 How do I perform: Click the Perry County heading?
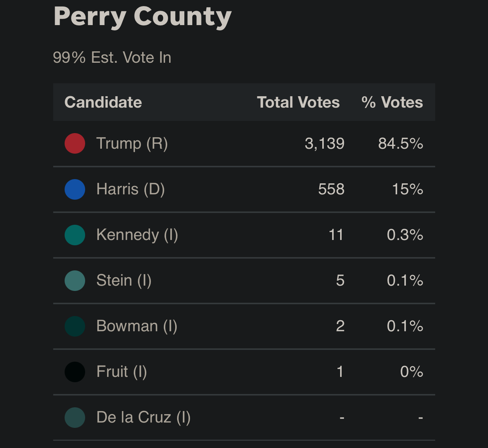tap(143, 17)
